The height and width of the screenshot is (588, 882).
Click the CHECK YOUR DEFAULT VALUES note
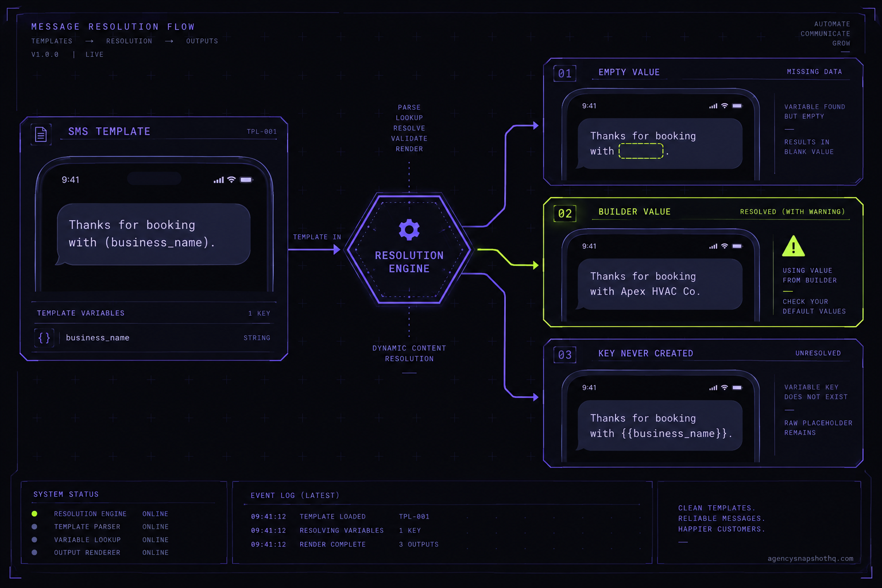tap(814, 307)
